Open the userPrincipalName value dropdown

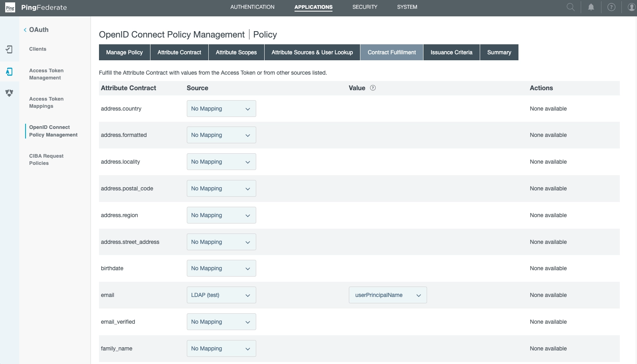[x=388, y=295]
